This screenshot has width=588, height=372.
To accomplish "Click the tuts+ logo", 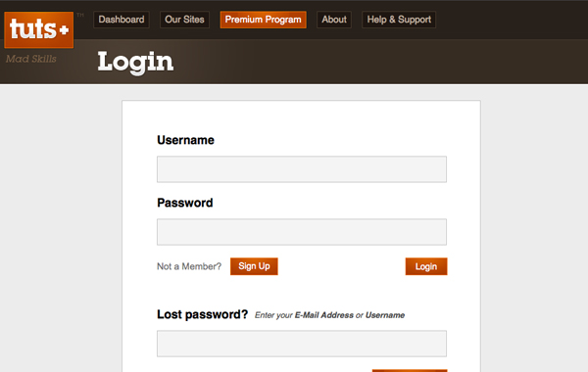I will 39,30.
